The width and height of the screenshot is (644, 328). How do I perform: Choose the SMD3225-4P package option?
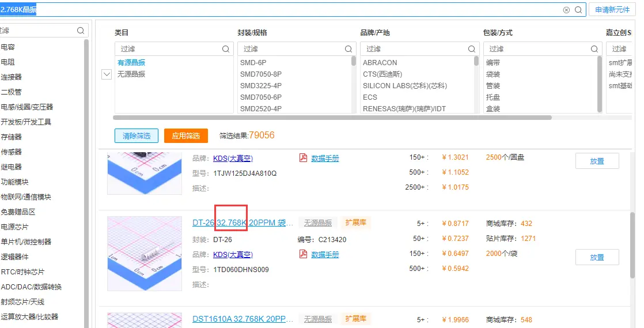[261, 85]
